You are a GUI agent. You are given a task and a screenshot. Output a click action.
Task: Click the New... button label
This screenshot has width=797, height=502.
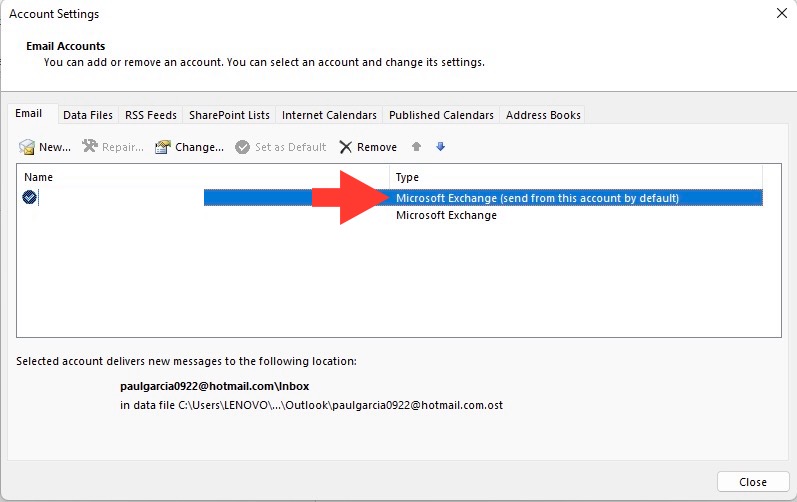tap(55, 147)
